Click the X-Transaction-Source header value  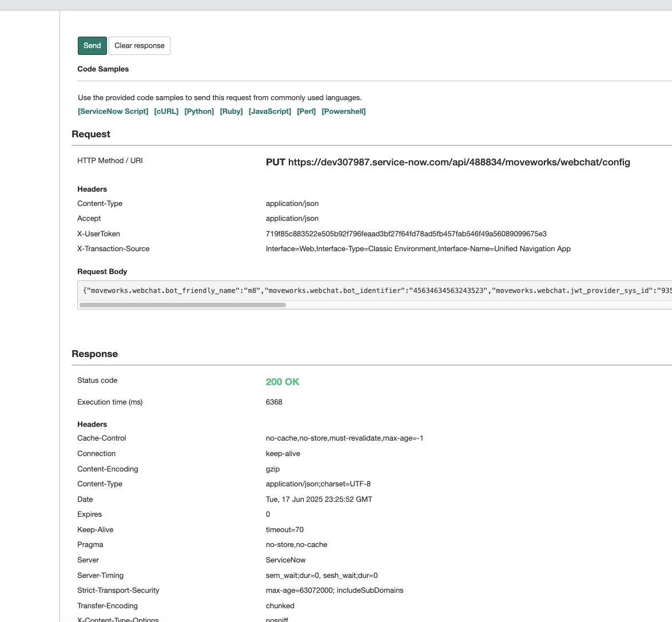(418, 249)
